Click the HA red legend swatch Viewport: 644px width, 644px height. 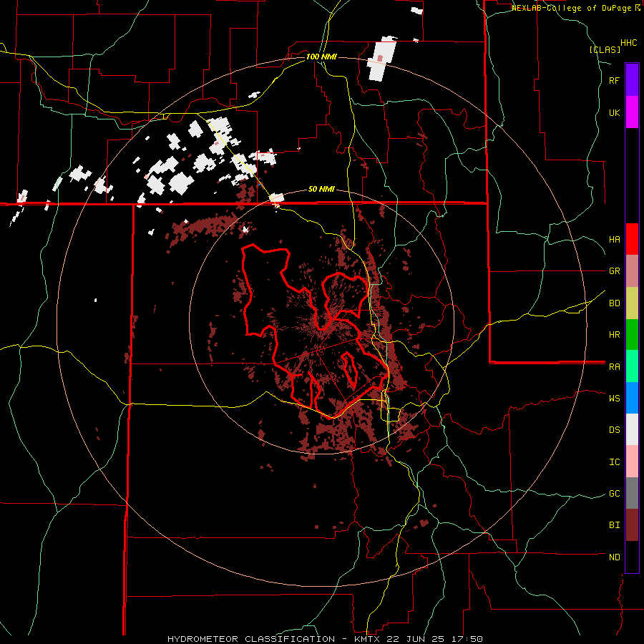tap(632, 239)
